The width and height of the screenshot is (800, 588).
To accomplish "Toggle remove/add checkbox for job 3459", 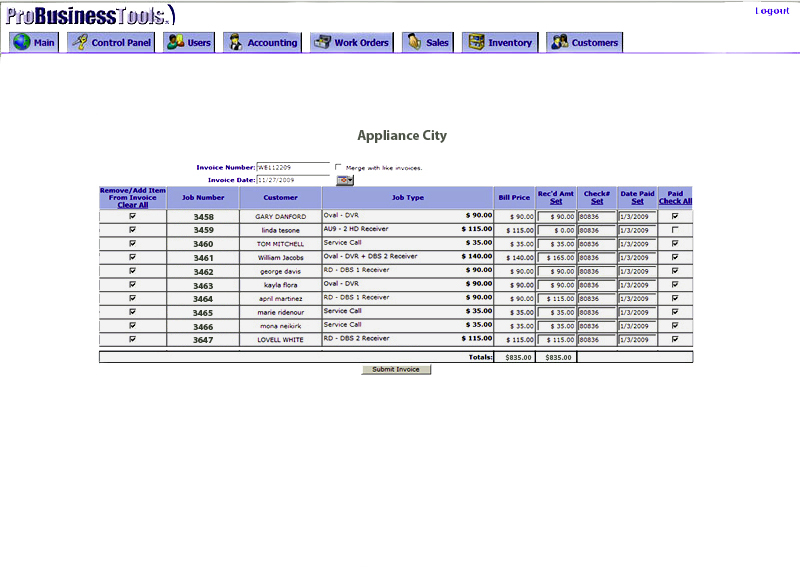I will pos(133,230).
